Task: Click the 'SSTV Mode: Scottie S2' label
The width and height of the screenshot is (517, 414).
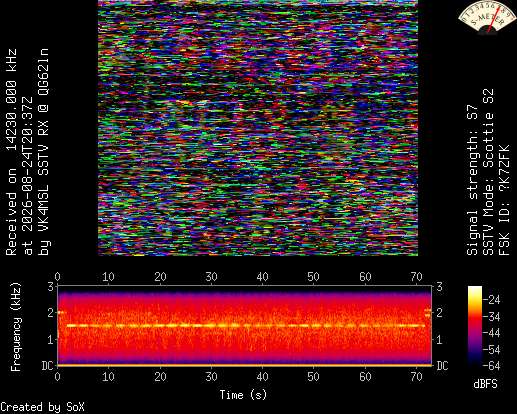Action: (x=488, y=172)
